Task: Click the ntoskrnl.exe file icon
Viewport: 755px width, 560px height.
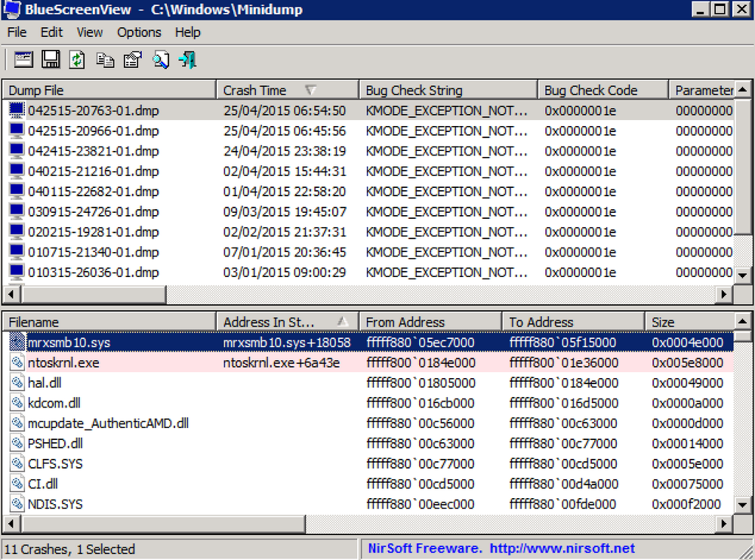Action: (x=17, y=362)
